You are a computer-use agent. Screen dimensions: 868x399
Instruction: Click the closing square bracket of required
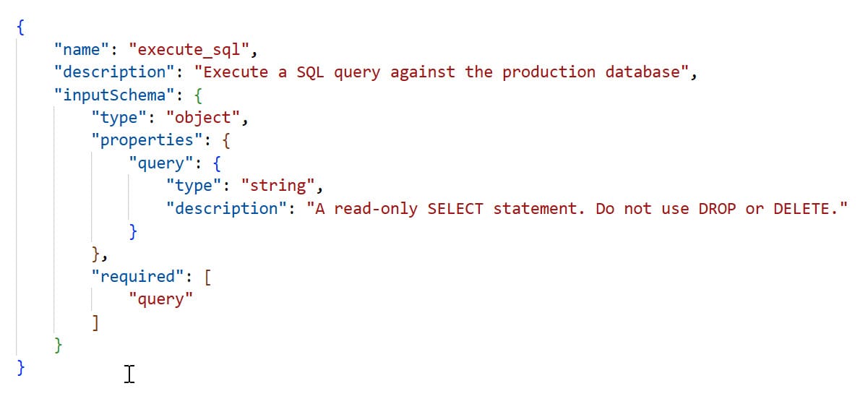coord(95,322)
